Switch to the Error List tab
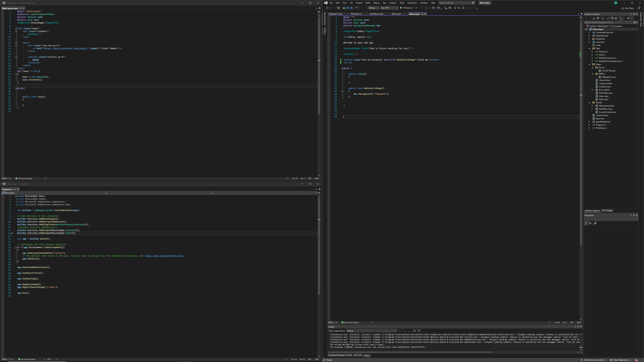The height and width of the screenshot is (362, 644). [358, 355]
